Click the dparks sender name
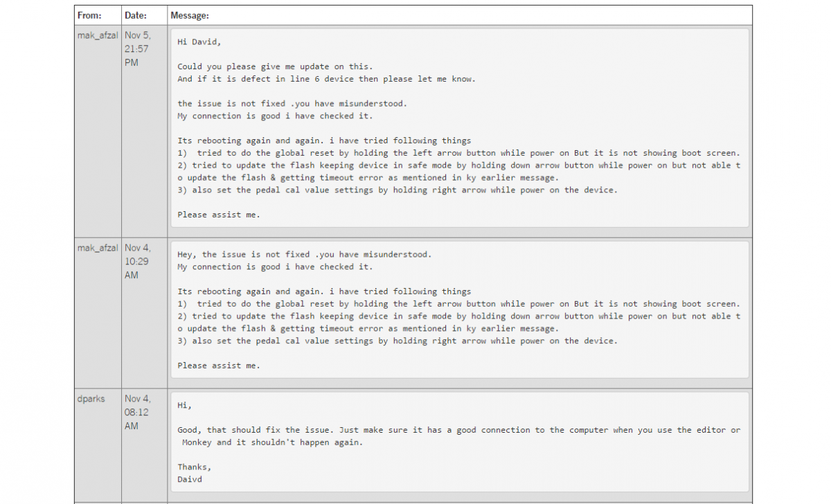This screenshot has width=831, height=504. pyautogui.click(x=91, y=399)
